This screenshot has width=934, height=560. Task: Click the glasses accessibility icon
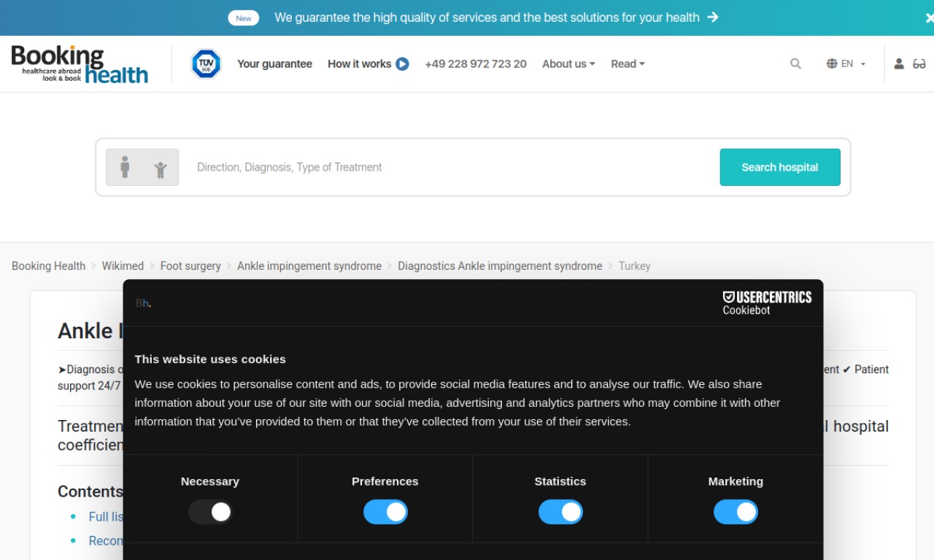click(x=919, y=64)
